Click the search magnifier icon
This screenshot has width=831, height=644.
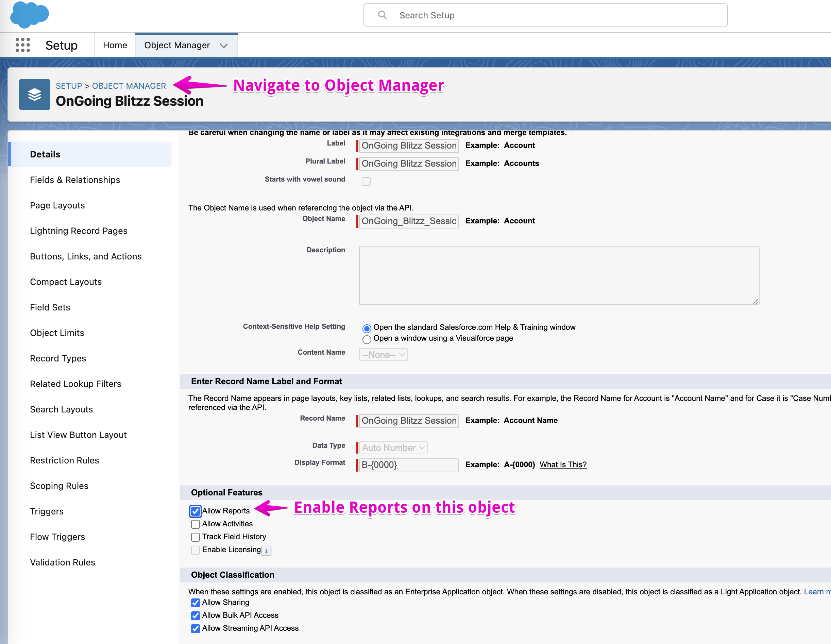click(382, 15)
